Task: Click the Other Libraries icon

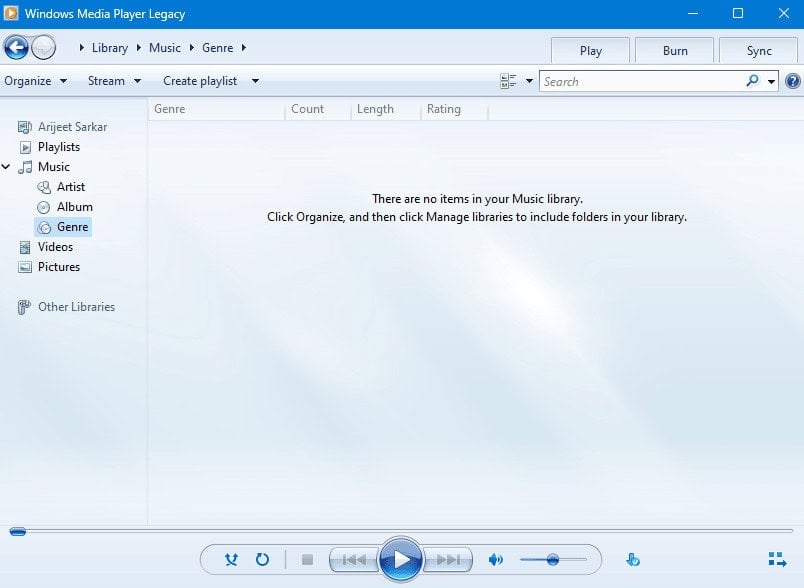Action: click(x=24, y=307)
